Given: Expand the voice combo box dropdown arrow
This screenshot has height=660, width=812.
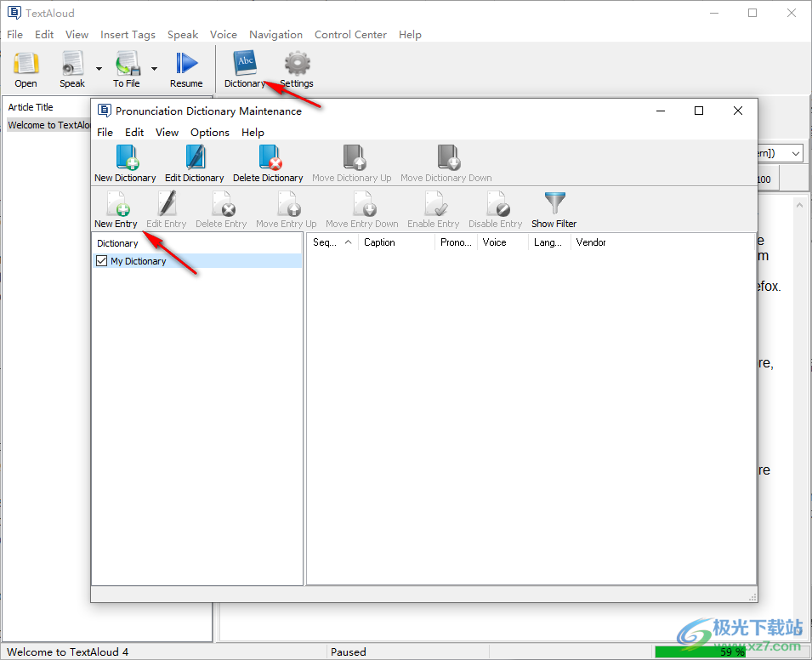Looking at the screenshot, I should pyautogui.click(x=796, y=153).
